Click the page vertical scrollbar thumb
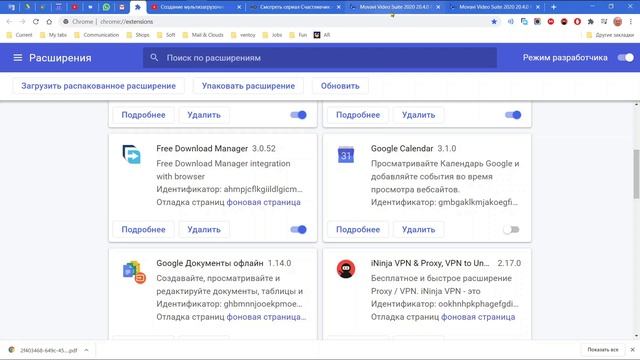This screenshot has width=640, height=360. (636, 174)
